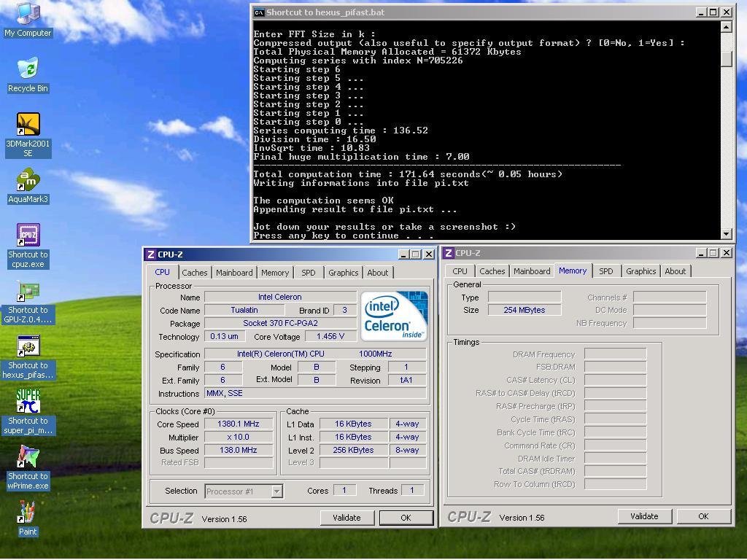Click the console scrollbar thumb
Image resolution: width=747 pixels, height=560 pixels.
(x=726, y=58)
